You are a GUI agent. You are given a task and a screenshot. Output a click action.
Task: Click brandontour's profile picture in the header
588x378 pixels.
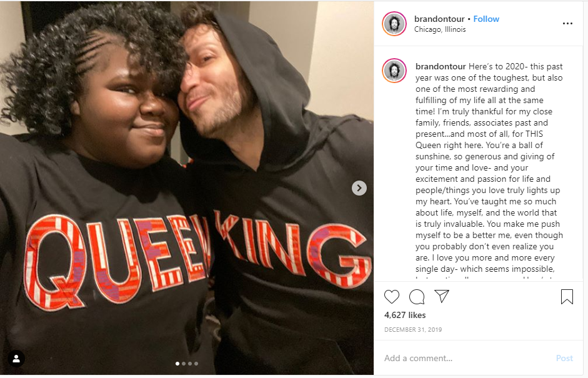[x=394, y=23]
